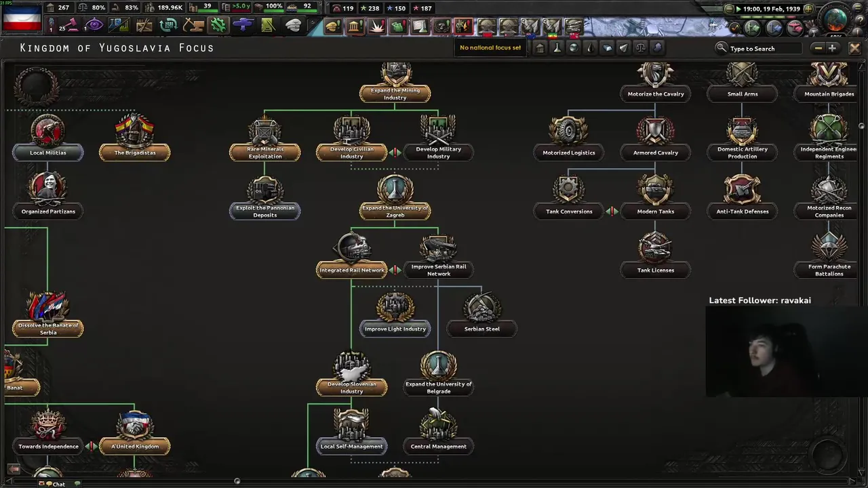
Task: Click the spinning globe icon
Action: [835, 19]
